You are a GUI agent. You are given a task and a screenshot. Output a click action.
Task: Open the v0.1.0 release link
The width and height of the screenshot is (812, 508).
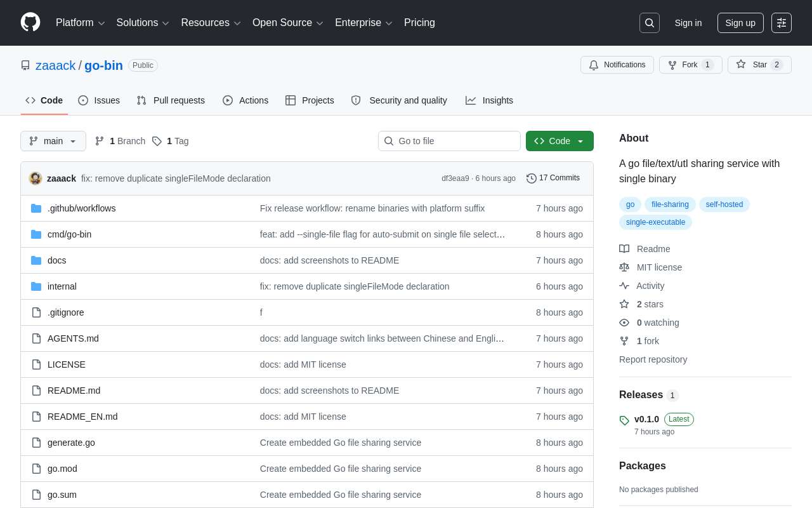[x=646, y=419]
